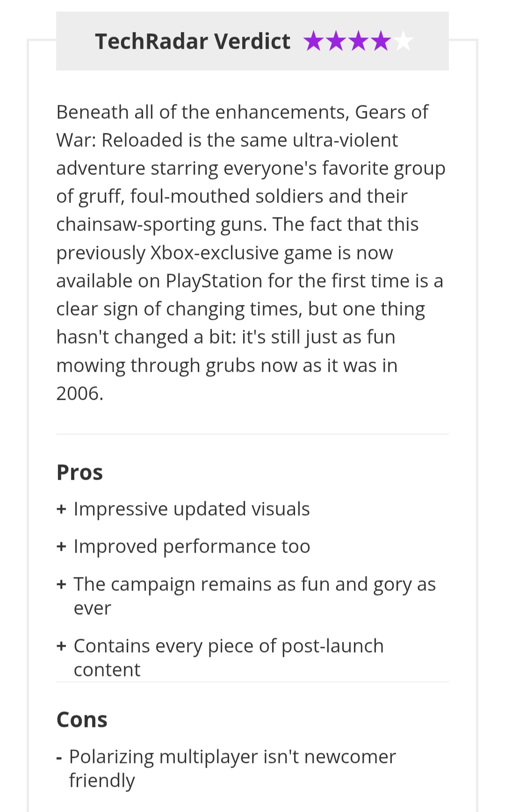Click the second purple rating star

(336, 41)
